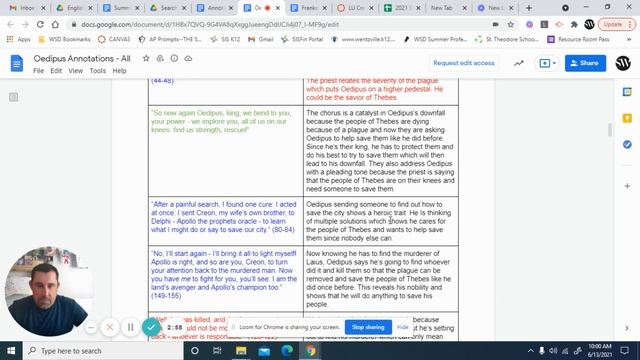Screen dimensions: 640x360
Task: Expand the bookmarks overflow chevron
Action: [629, 40]
